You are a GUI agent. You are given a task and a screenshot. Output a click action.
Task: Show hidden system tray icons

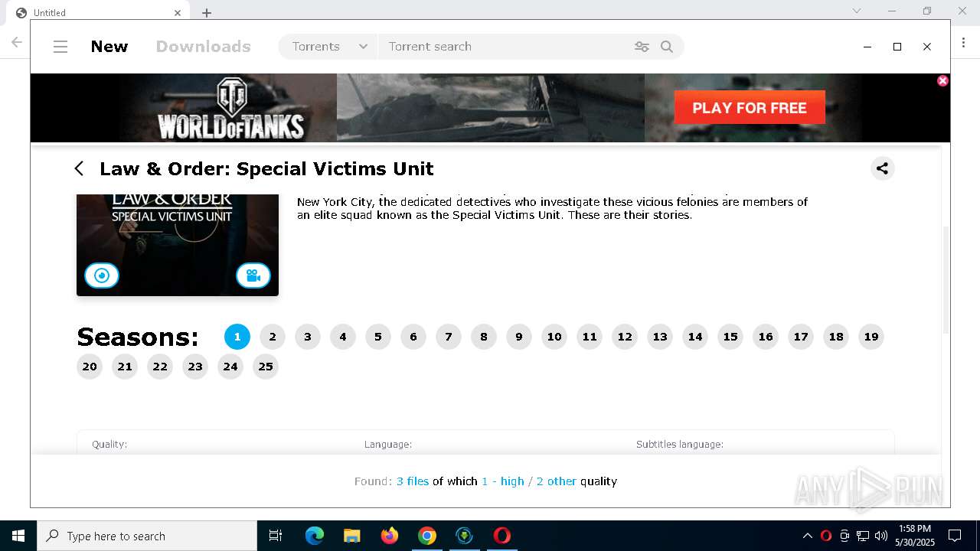(807, 536)
